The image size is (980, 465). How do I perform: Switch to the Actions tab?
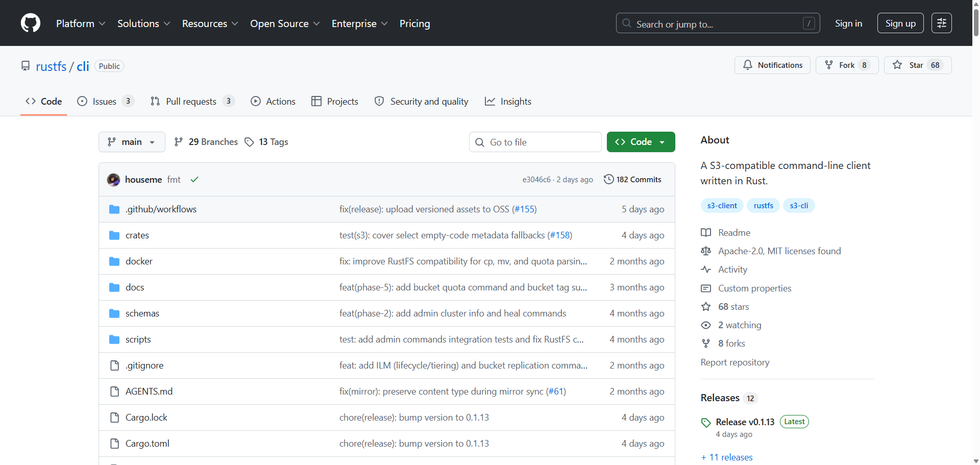(x=273, y=102)
